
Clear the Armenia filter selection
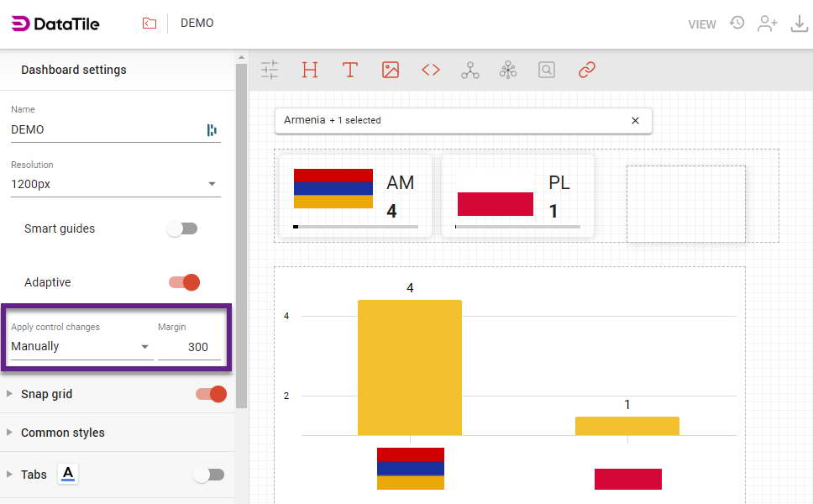635,120
